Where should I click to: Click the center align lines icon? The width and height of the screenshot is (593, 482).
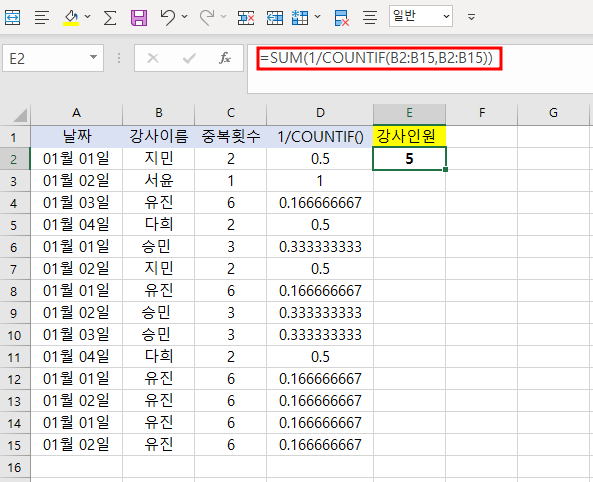(x=369, y=17)
